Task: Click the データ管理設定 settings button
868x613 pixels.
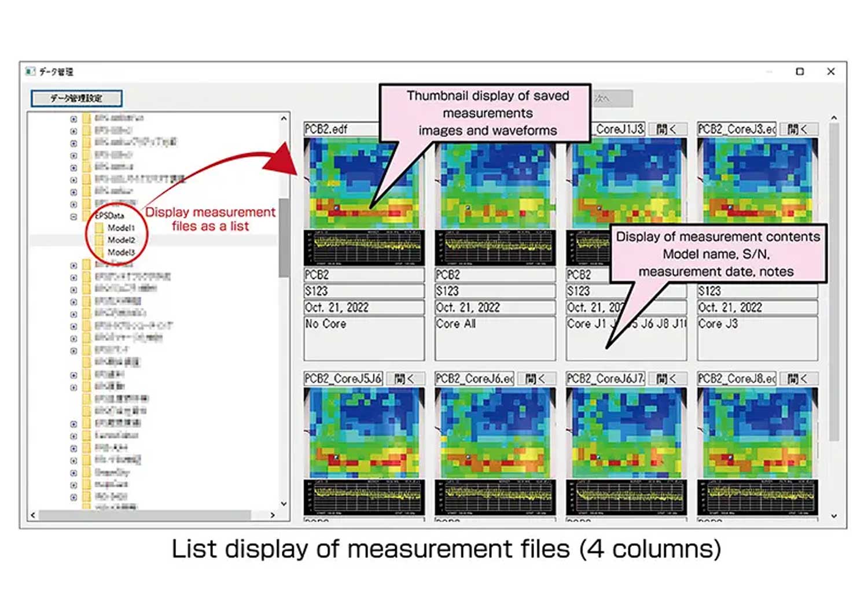Action: (76, 98)
